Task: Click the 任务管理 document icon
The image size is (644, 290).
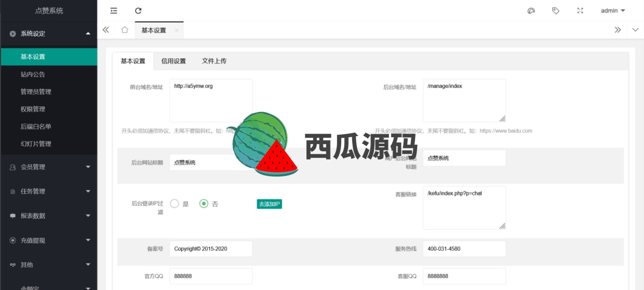Action: (x=13, y=191)
